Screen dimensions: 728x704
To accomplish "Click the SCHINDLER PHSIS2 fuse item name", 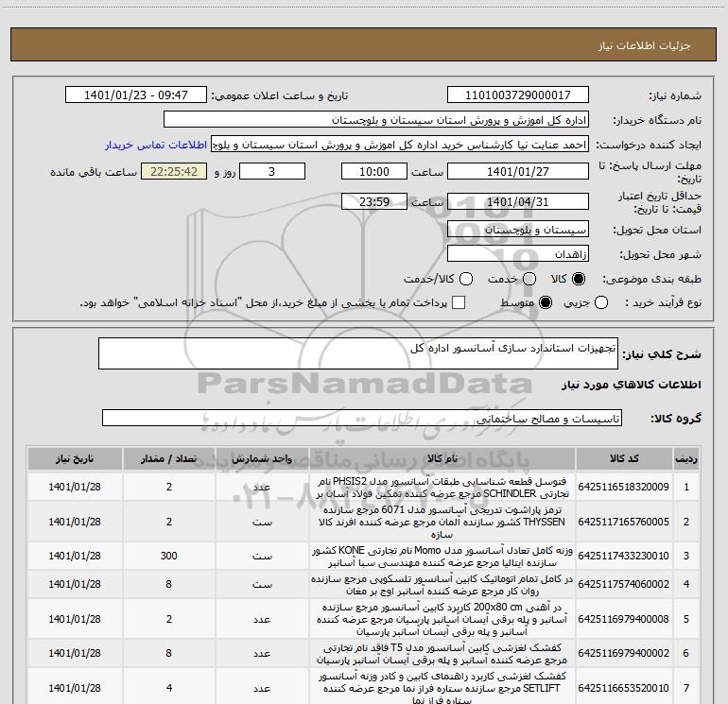I will coord(442,488).
